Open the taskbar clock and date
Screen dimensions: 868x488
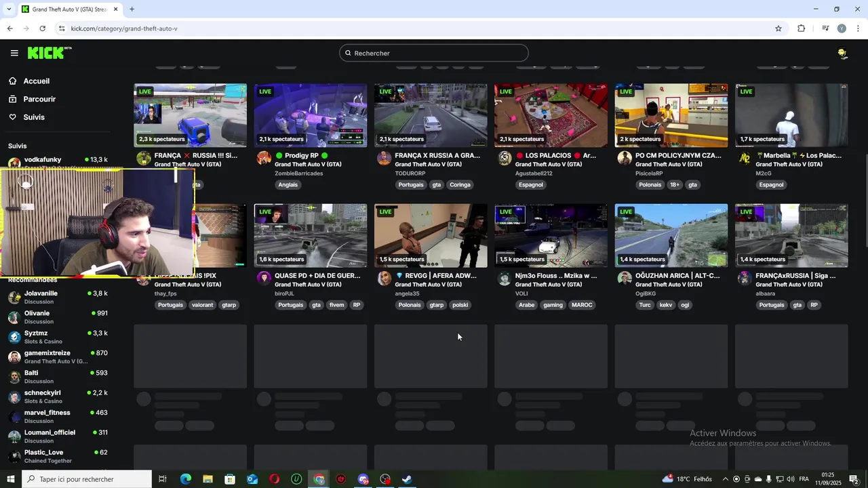point(828,479)
